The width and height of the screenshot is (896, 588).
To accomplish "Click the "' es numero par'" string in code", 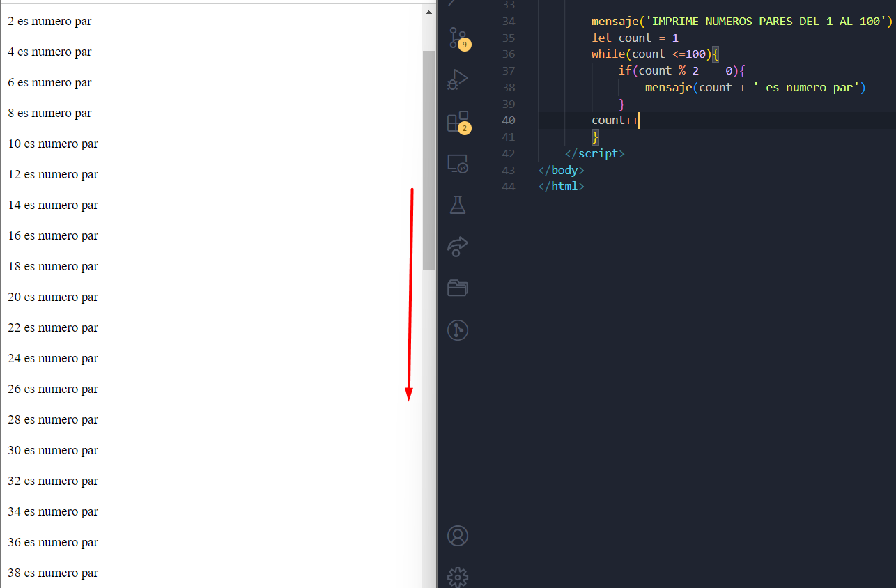I will 806,88.
